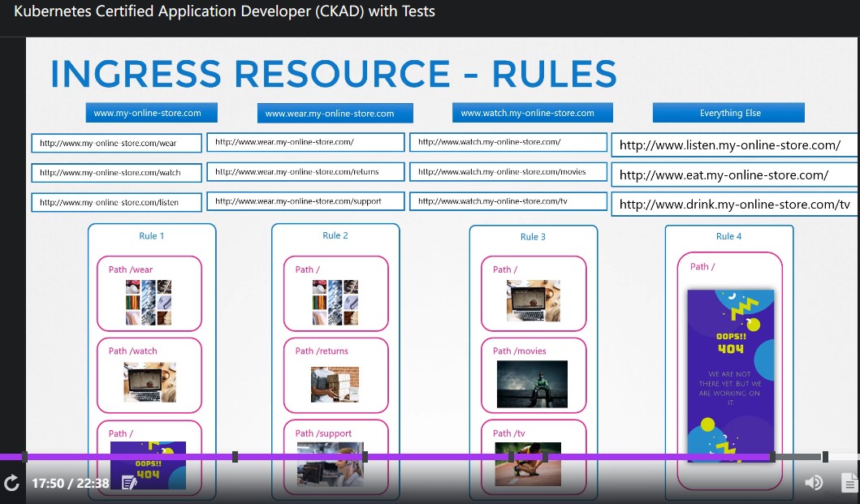Select the www.watch.my-online-store.com blue header
Viewport: 860px width, 504px height.
pos(533,113)
